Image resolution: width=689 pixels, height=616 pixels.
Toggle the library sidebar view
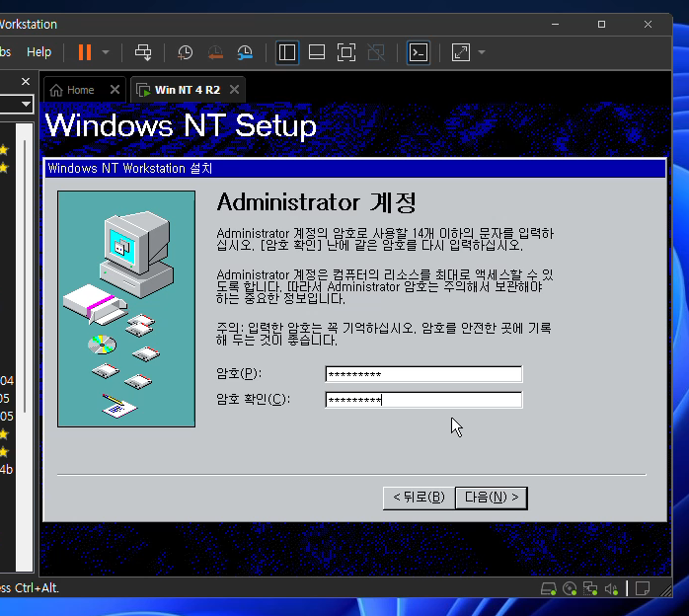click(x=287, y=52)
